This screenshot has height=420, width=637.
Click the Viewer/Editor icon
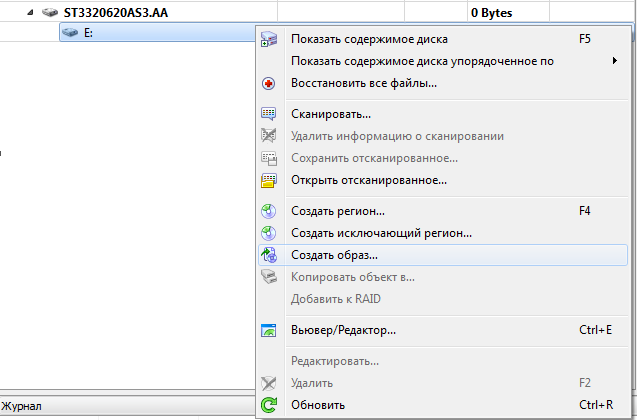268,329
